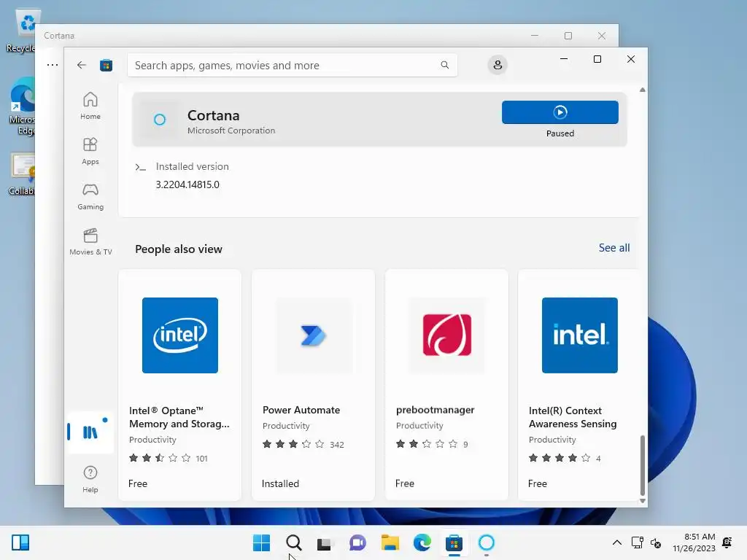This screenshot has height=560, width=747.
Task: Go back with the Store back arrow
Action: [x=82, y=65]
